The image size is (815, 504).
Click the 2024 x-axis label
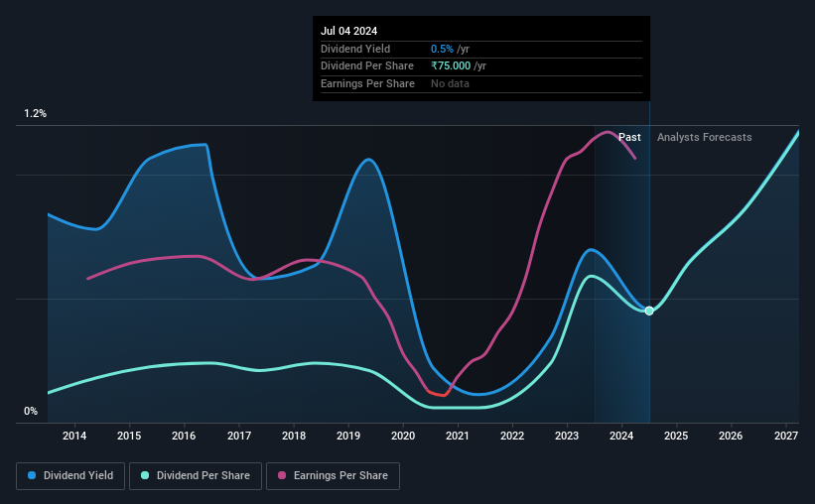click(x=621, y=436)
